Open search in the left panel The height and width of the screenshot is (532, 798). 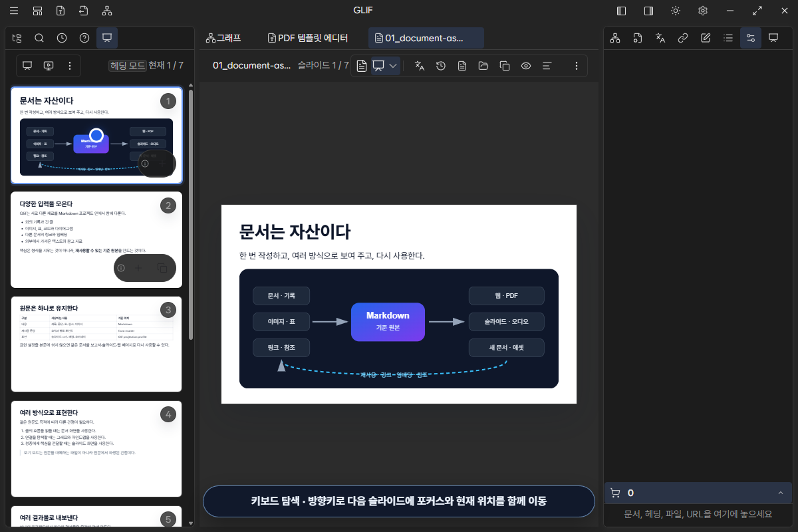[x=39, y=38]
